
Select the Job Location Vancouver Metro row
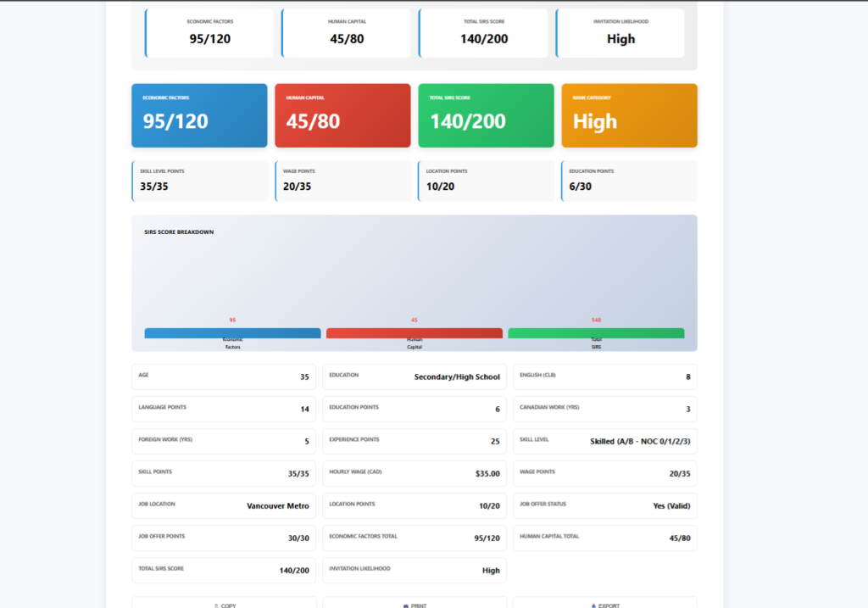[224, 505]
